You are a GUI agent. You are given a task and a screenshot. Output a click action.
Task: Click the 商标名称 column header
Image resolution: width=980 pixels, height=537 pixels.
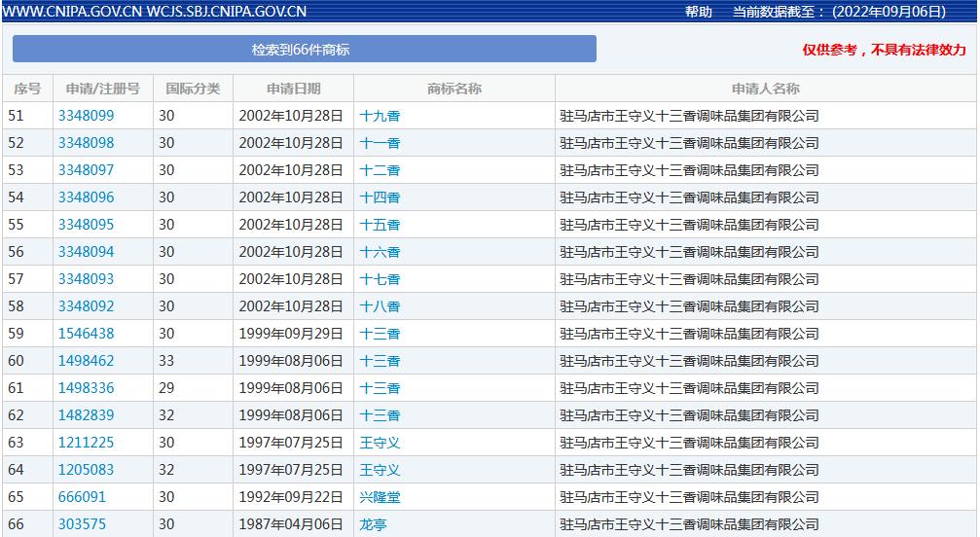(454, 89)
